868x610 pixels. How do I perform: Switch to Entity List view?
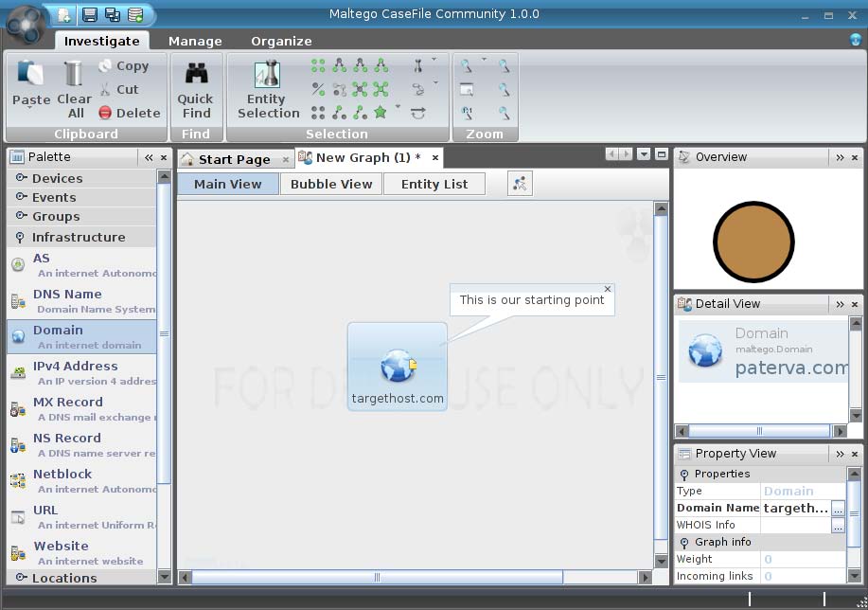pos(434,185)
